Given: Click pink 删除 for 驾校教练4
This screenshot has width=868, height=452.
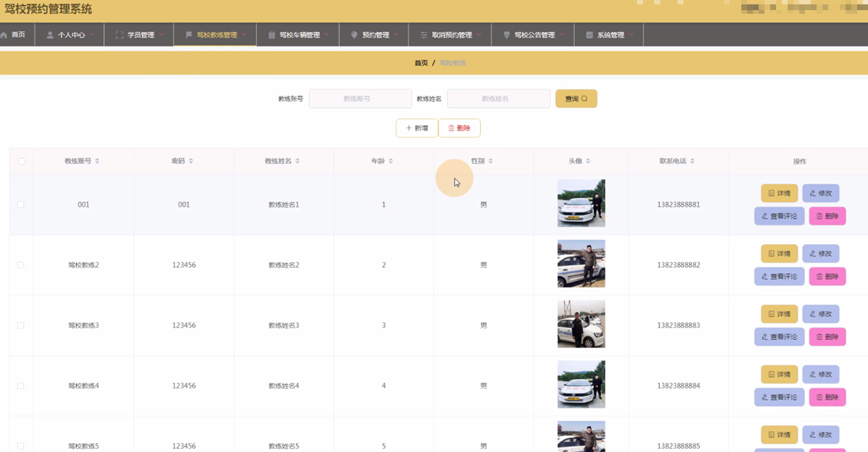Looking at the screenshot, I should click(827, 397).
